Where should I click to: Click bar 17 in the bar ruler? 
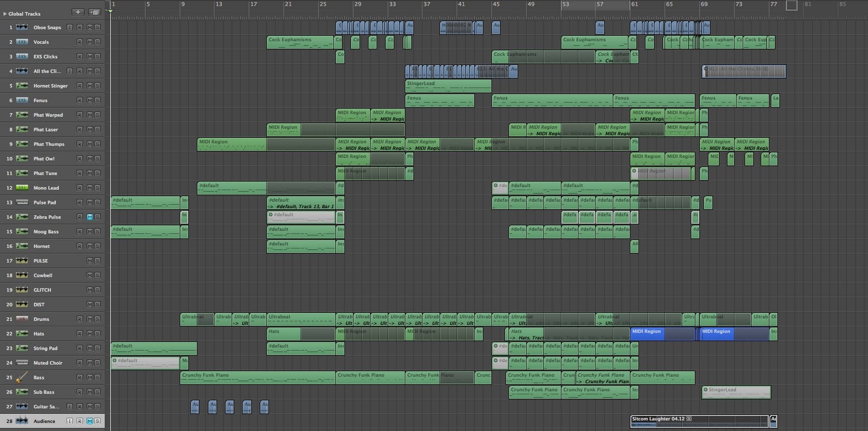coord(253,4)
